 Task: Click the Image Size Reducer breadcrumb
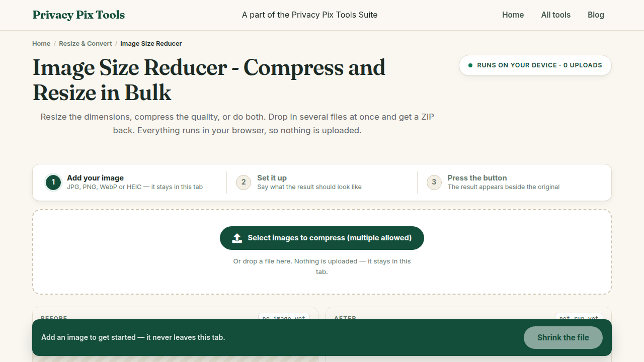coord(151,44)
